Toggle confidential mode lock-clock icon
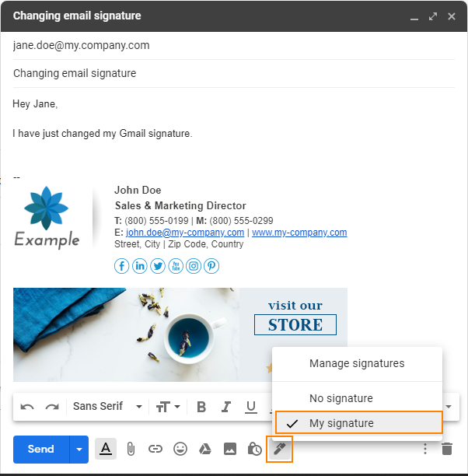The width and height of the screenshot is (468, 476). pos(255,449)
